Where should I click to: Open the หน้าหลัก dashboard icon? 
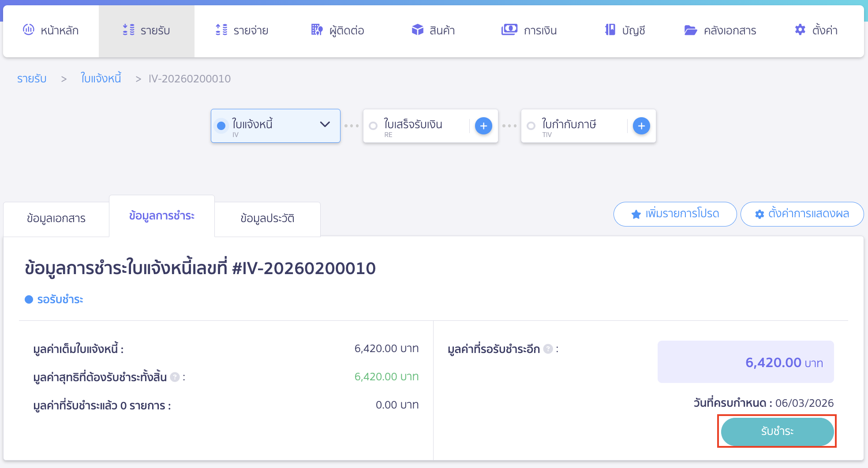tap(29, 30)
